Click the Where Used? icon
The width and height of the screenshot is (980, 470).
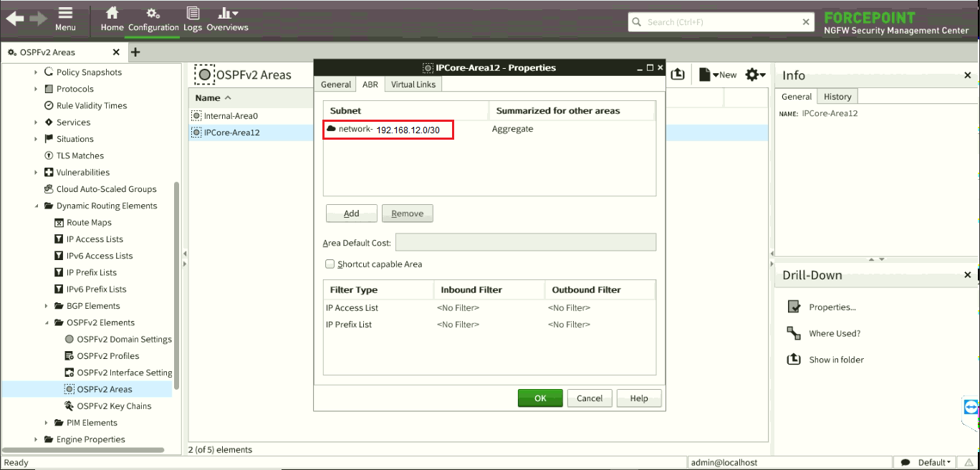tap(794, 333)
